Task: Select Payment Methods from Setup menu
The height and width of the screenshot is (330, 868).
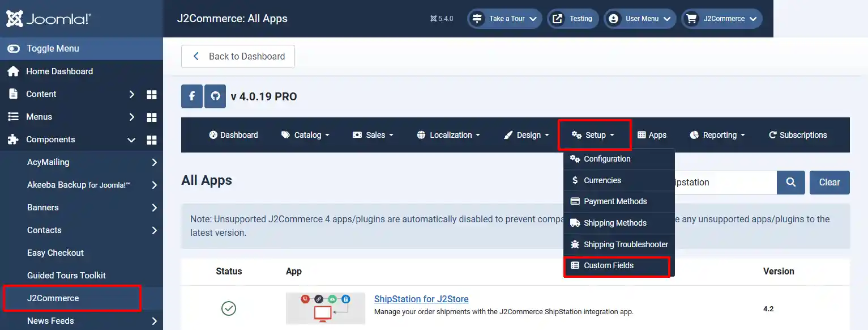Action: (x=619, y=201)
